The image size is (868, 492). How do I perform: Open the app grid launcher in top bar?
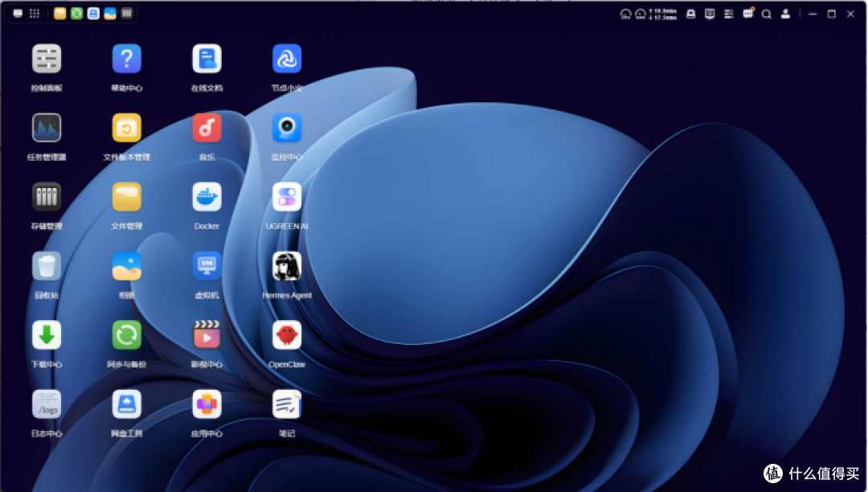[35, 14]
